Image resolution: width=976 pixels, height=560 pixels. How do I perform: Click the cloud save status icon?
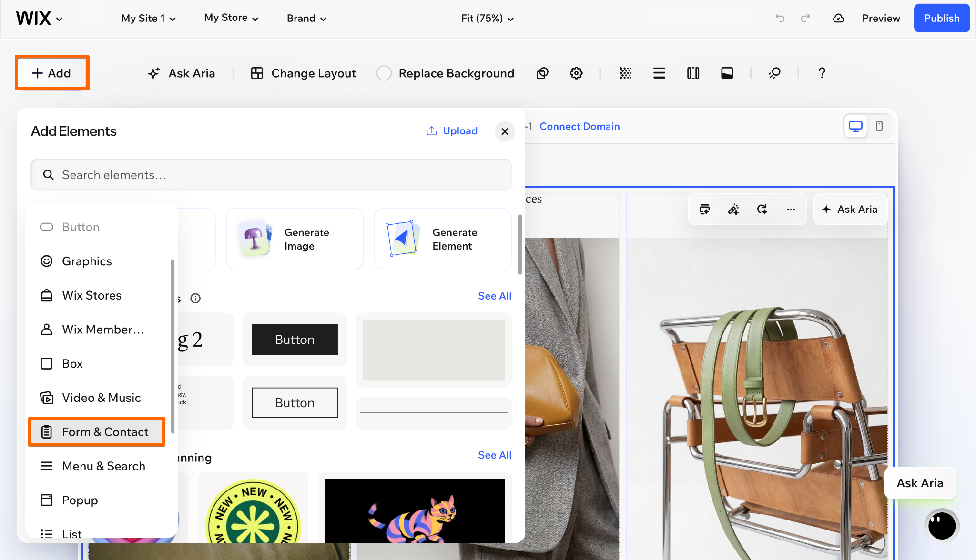(x=838, y=18)
